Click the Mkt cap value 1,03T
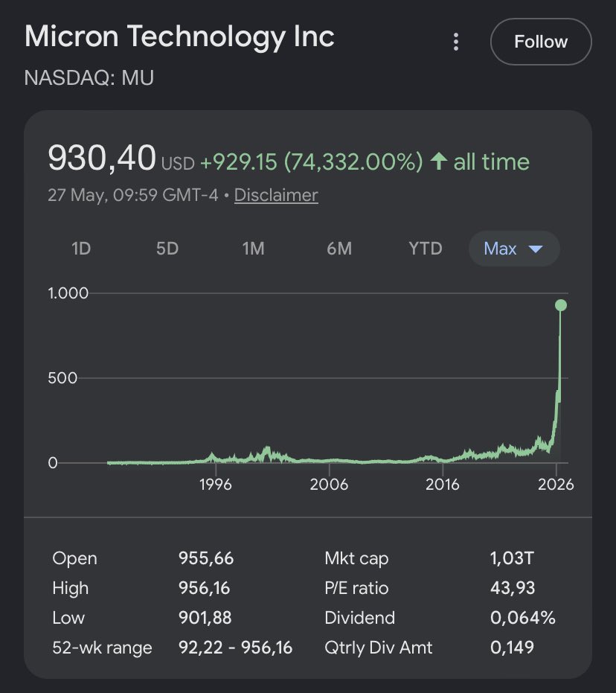 513,558
